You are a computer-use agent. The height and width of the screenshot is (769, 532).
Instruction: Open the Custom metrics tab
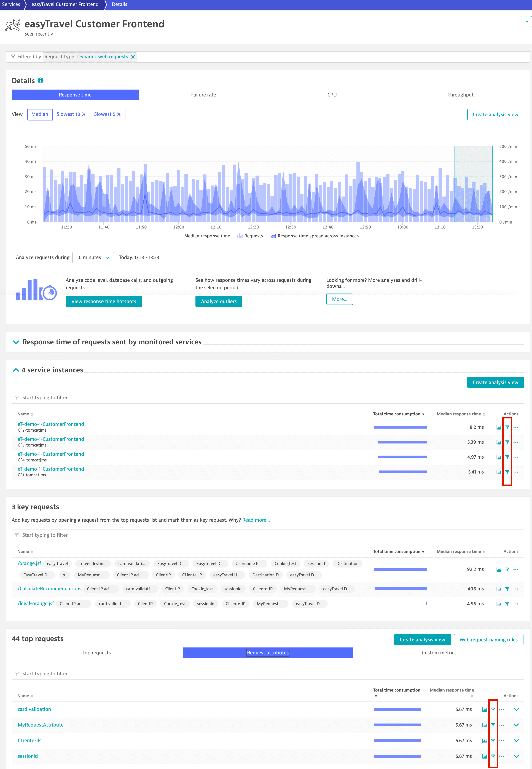(x=439, y=653)
